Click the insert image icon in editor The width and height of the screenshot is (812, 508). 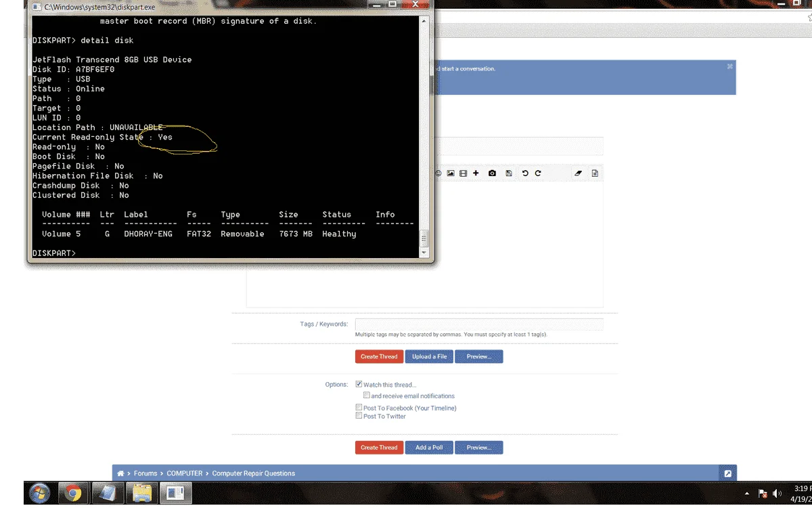(x=451, y=173)
